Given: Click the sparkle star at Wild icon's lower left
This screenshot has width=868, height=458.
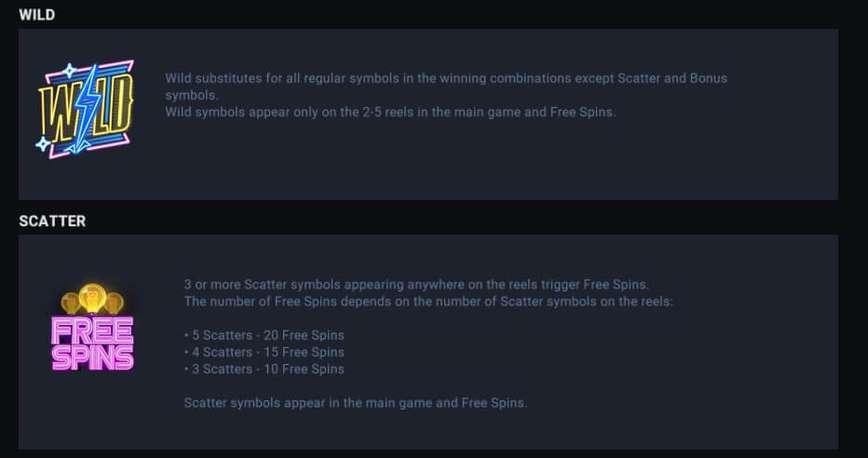Looking at the screenshot, I should coord(43,144).
